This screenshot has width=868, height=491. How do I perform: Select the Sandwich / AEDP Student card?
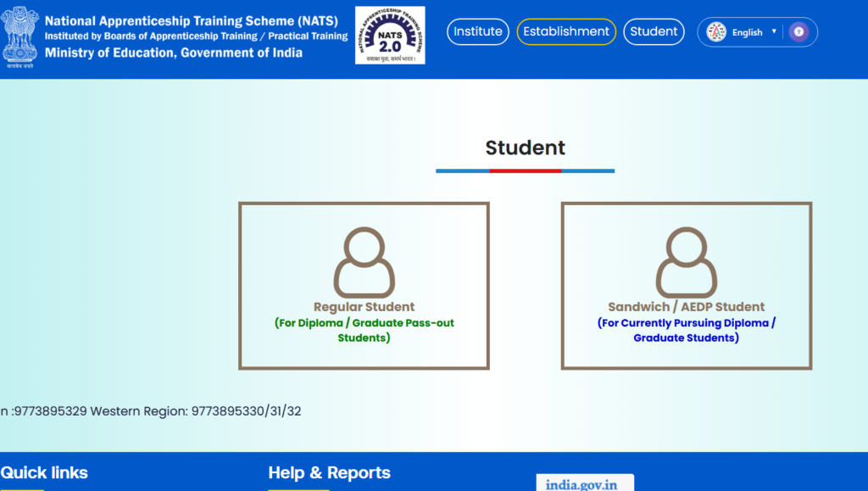pyautogui.click(x=687, y=286)
